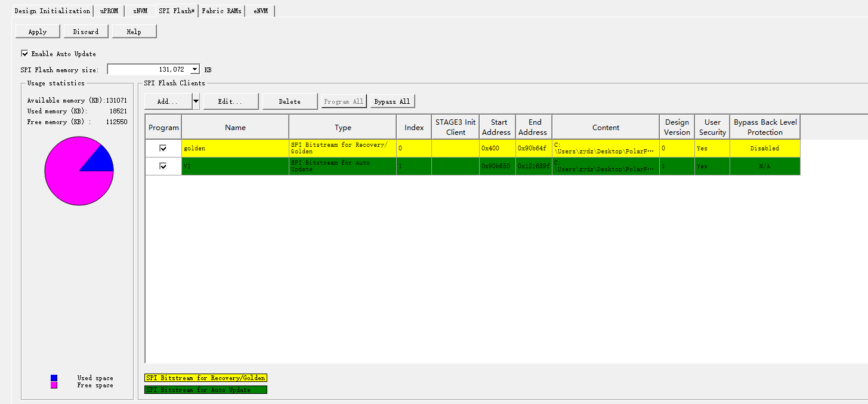Screen dimensions: 868x404
Task: Select the V1 client name cell
Action: pyautogui.click(x=235, y=166)
